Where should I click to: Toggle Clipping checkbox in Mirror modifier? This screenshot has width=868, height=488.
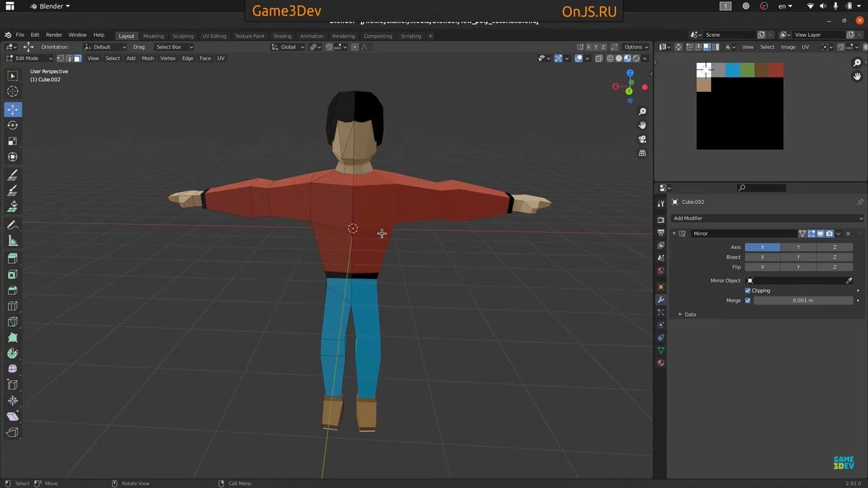[748, 291]
